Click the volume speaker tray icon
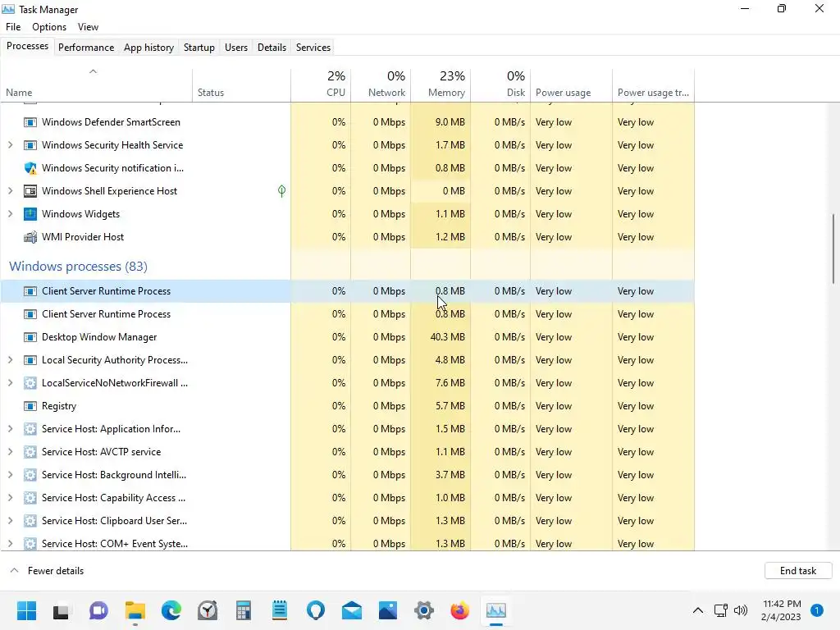 coord(741,610)
